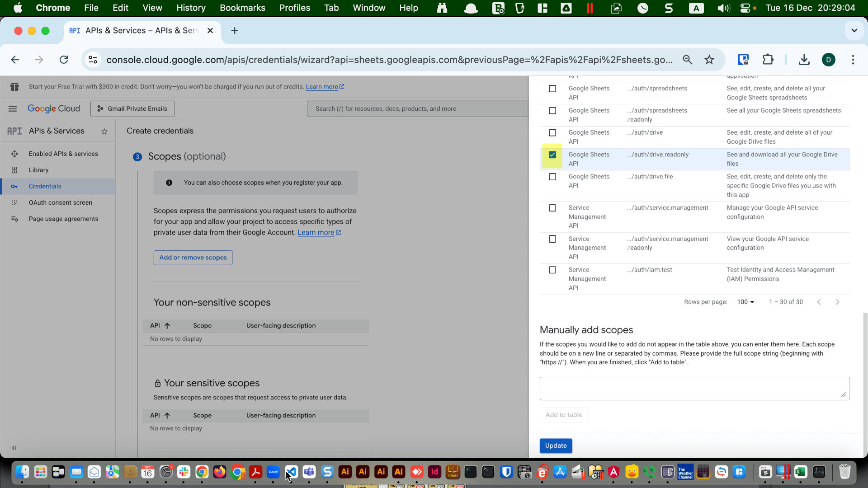This screenshot has width=868, height=488.
Task: Check the spreadsheets.readonly scope checkbox
Action: click(552, 111)
